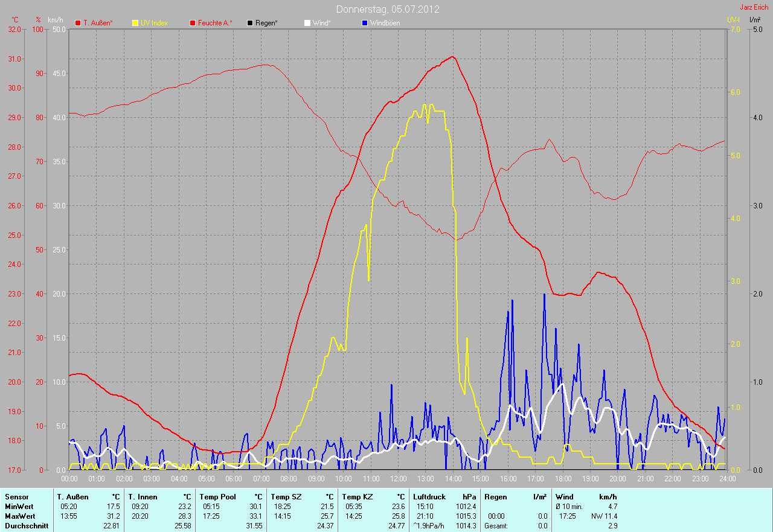Click the maximum pressure value '1015.3'
Image resolution: width=773 pixels, height=532 pixels.
(466, 516)
